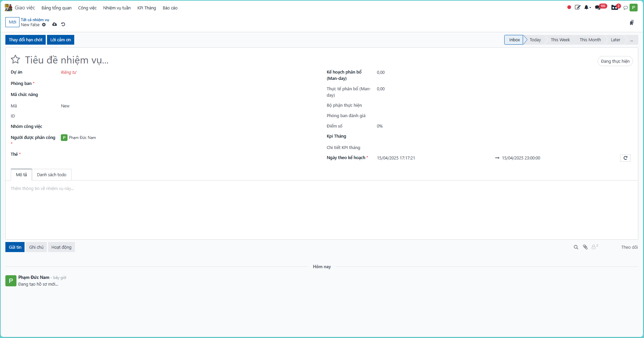
Task: Save the record with the cloud upload icon
Action: click(54, 25)
